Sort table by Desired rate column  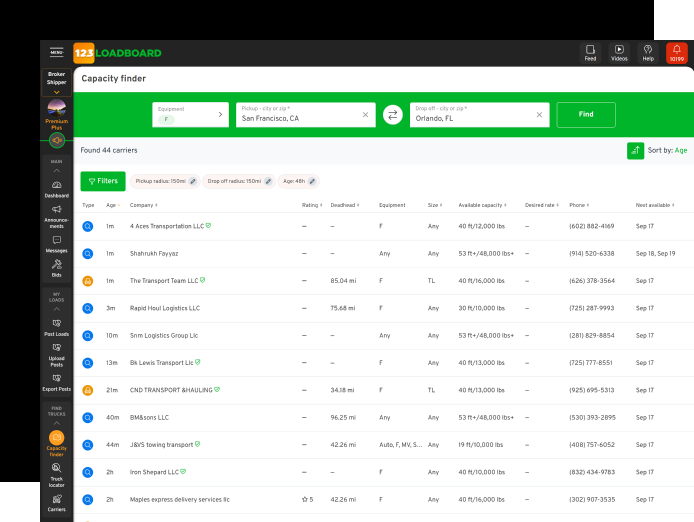point(542,205)
